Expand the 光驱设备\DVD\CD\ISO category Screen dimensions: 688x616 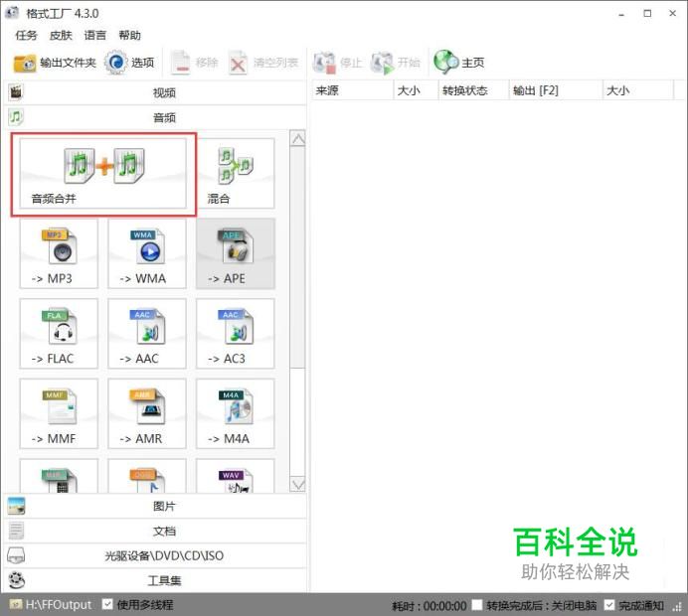click(155, 555)
